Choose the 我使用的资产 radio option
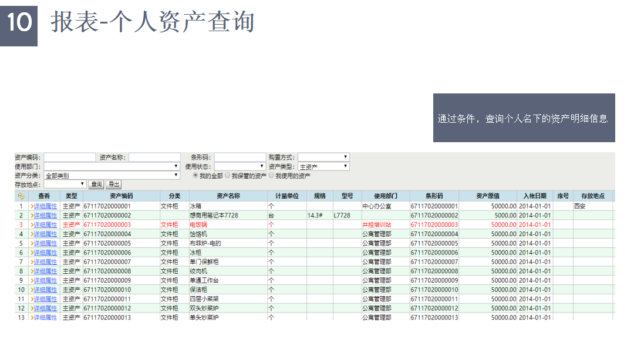644x349 pixels. [x=272, y=176]
